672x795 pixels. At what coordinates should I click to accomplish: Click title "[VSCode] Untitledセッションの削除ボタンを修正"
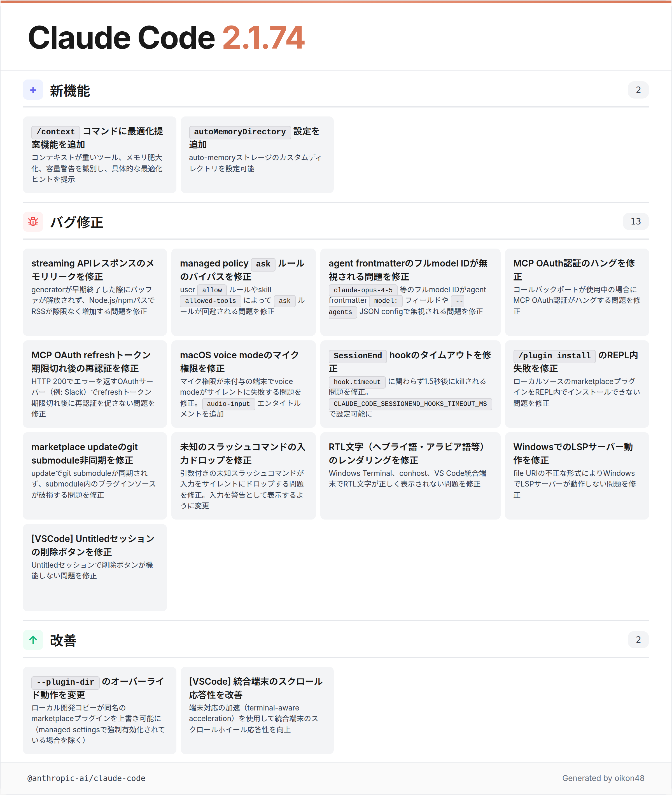tap(93, 545)
